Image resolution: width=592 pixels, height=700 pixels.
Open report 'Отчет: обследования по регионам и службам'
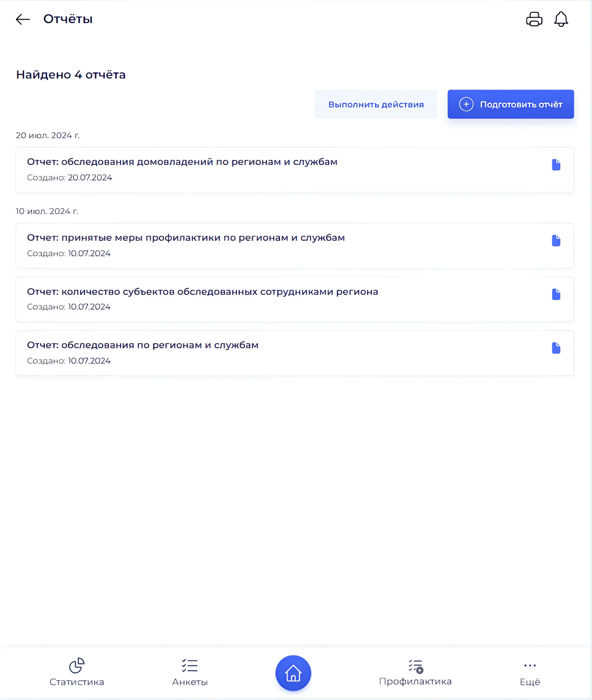pyautogui.click(x=295, y=353)
